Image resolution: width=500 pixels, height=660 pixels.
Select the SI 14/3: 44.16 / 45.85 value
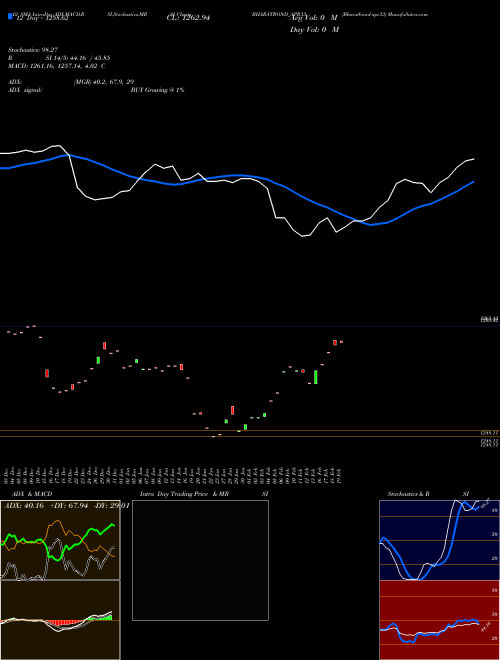pos(77,58)
